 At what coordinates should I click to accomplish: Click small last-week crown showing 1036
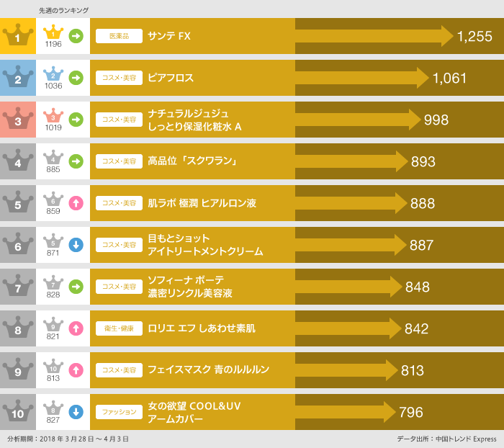point(53,76)
